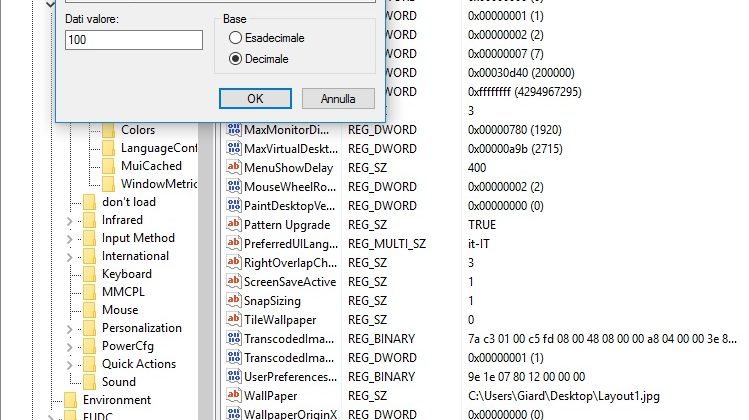Click the WindowMetric folder icon
Viewport: 749px width, 420px height.
pos(108,184)
